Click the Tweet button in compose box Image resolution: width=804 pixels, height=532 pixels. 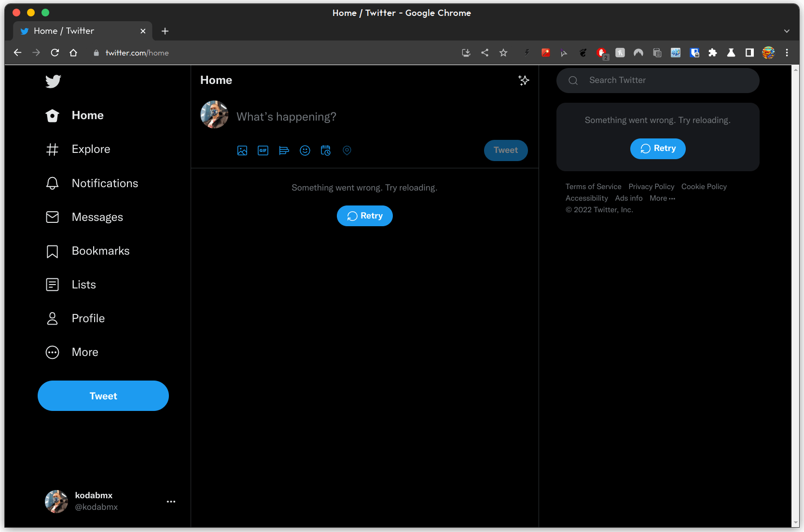(x=506, y=150)
